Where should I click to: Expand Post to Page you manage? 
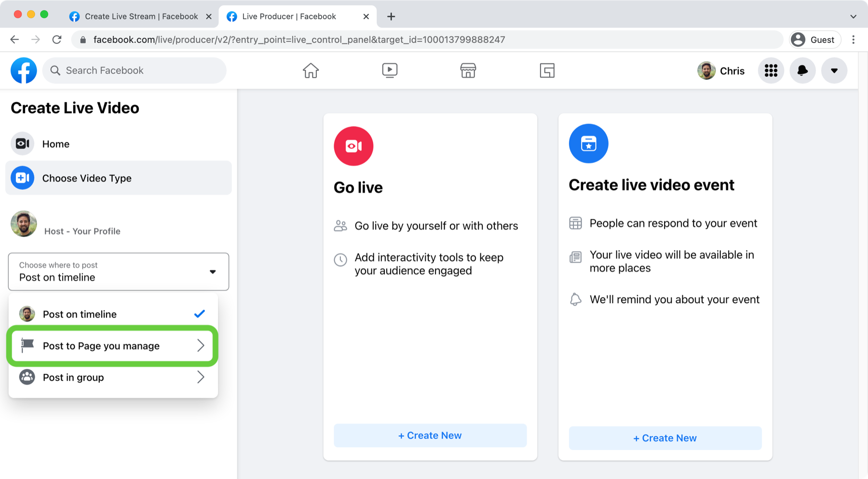113,346
